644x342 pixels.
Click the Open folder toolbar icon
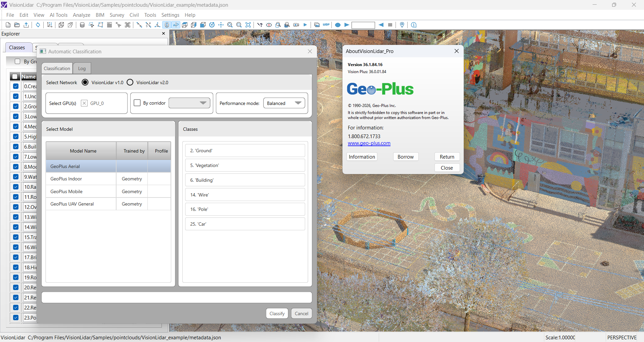click(17, 25)
